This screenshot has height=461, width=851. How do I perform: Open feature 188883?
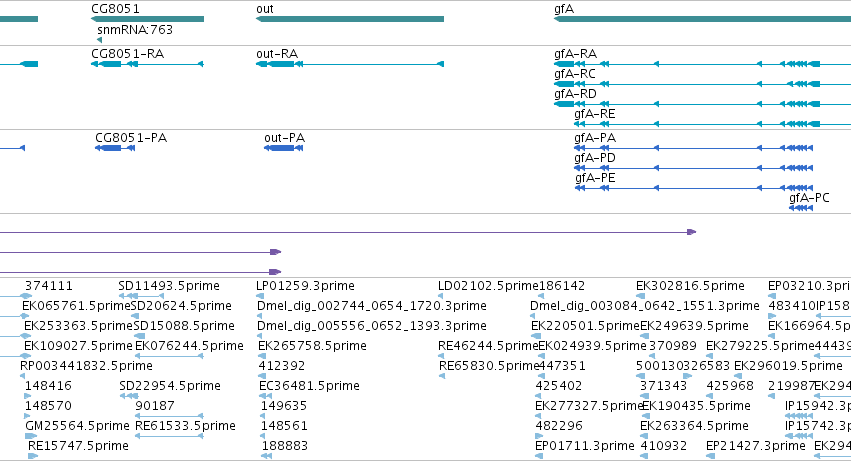(285, 447)
